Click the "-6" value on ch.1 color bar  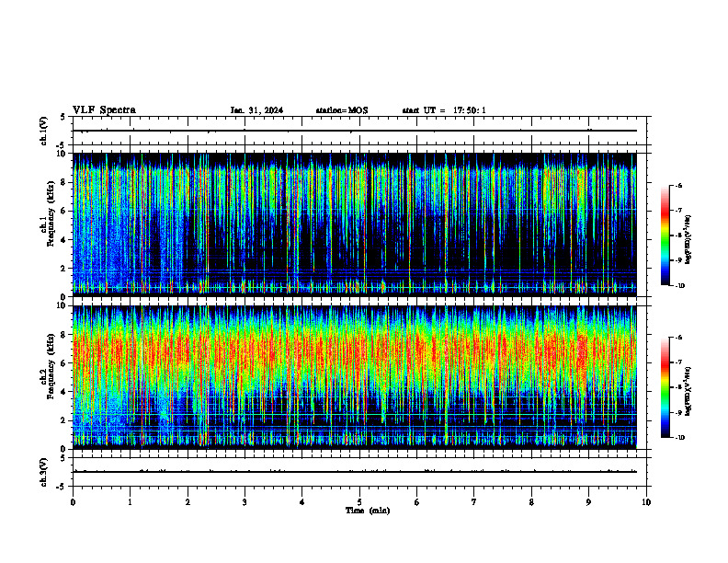coord(678,185)
